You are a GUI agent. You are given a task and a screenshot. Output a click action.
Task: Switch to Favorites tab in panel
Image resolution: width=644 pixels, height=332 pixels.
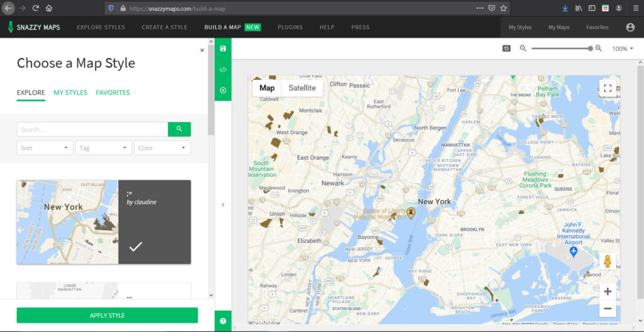pos(113,92)
